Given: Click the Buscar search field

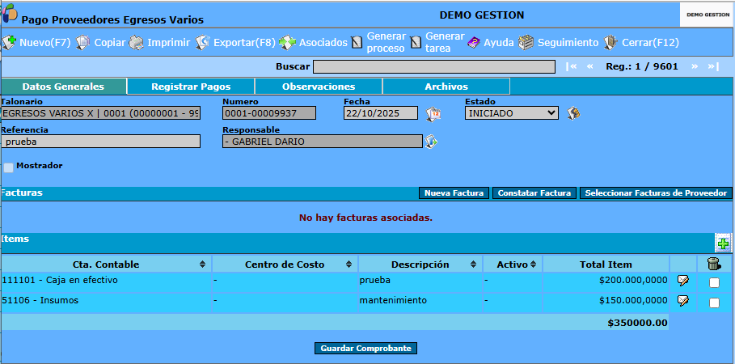Looking at the screenshot, I should 434,67.
